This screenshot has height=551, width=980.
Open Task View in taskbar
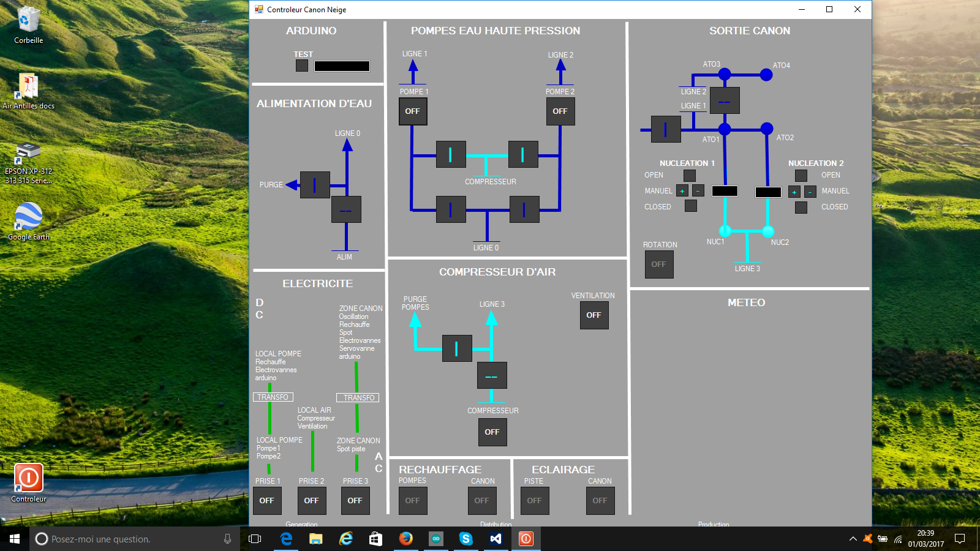pos(255,539)
